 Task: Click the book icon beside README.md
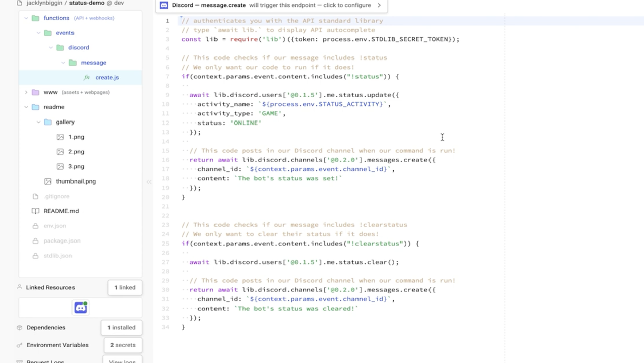35,211
